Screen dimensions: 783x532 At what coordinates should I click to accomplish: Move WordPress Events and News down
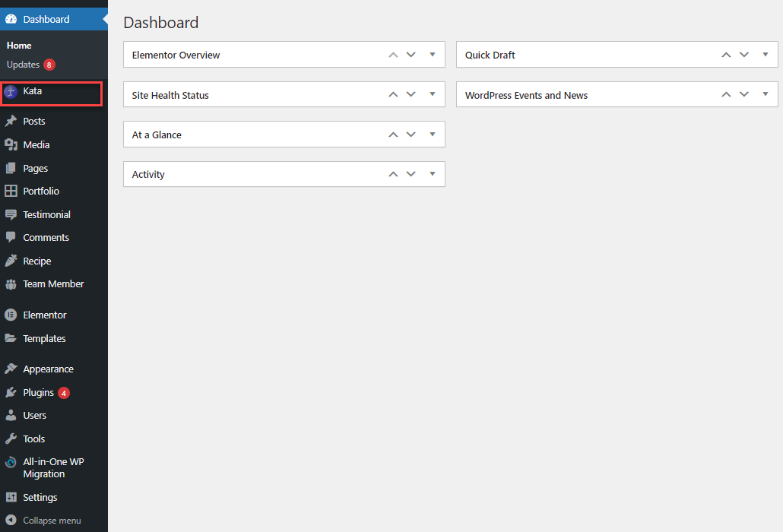(744, 95)
